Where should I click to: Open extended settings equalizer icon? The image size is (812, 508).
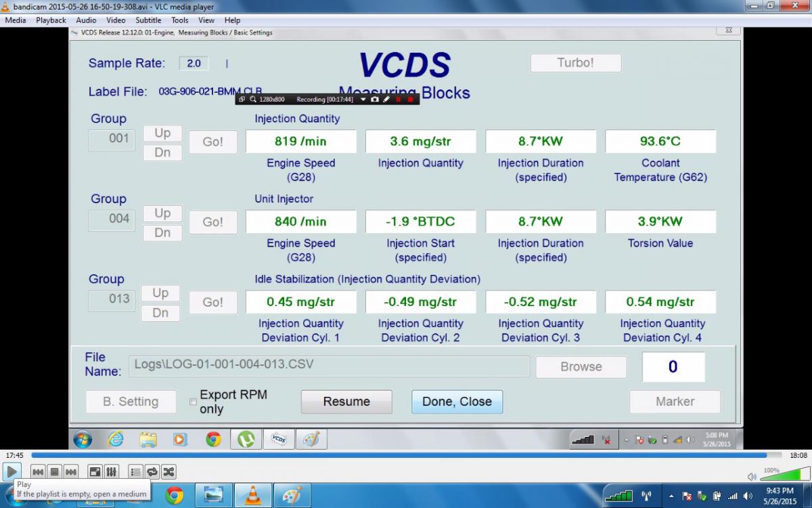pos(112,471)
